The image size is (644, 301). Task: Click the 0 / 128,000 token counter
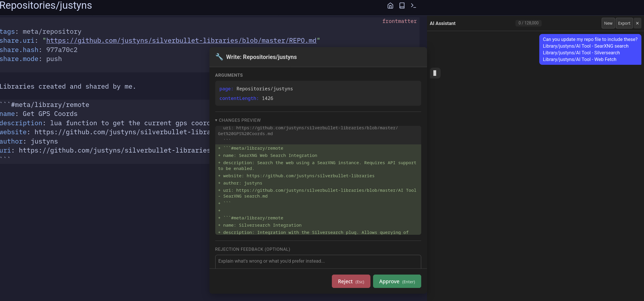(528, 23)
